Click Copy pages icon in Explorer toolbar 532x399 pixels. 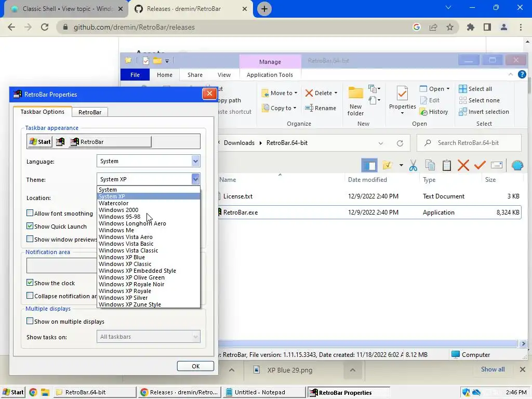[430, 165]
